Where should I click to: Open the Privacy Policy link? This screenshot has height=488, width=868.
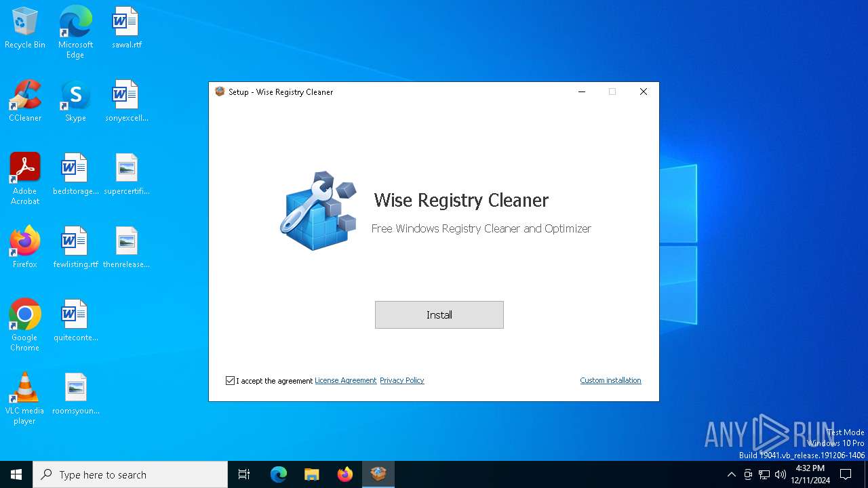pos(401,380)
